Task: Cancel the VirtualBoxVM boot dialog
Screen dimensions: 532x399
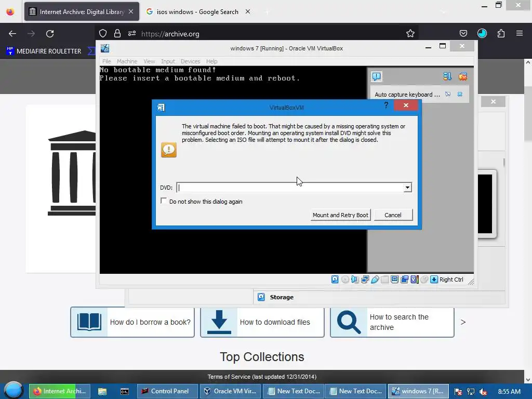Action: pos(393,215)
